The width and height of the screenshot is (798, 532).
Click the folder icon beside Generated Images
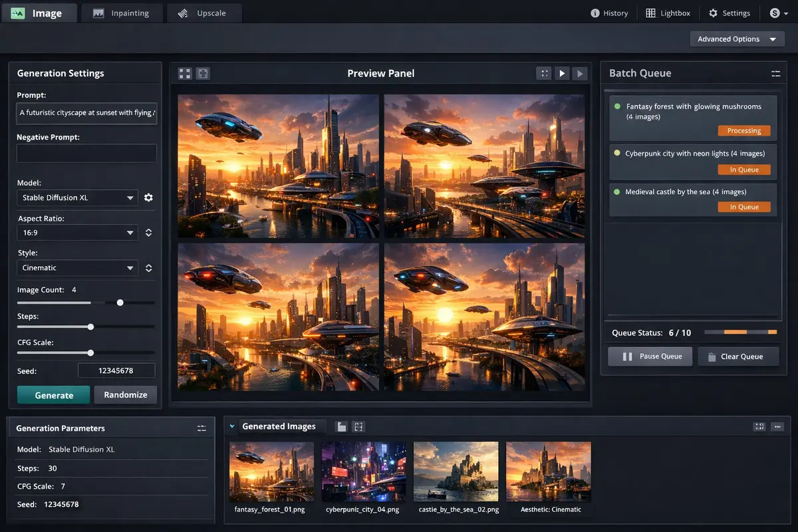341,427
